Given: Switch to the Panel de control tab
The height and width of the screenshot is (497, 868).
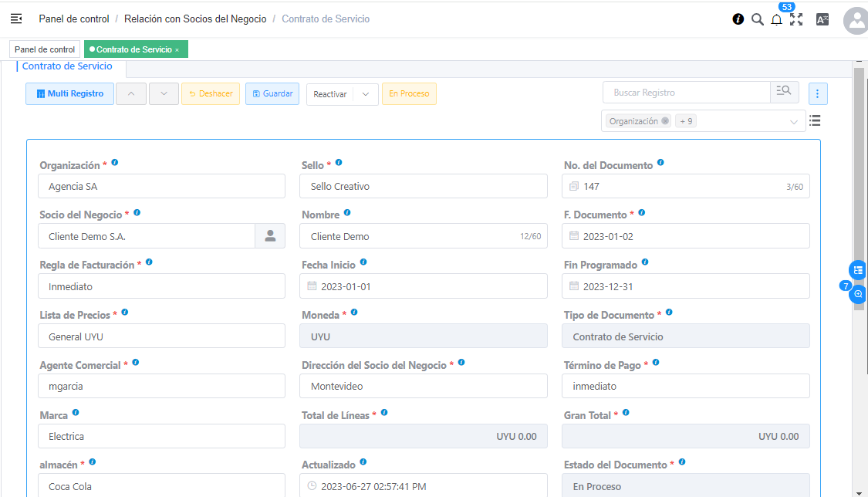Looking at the screenshot, I should click(45, 49).
